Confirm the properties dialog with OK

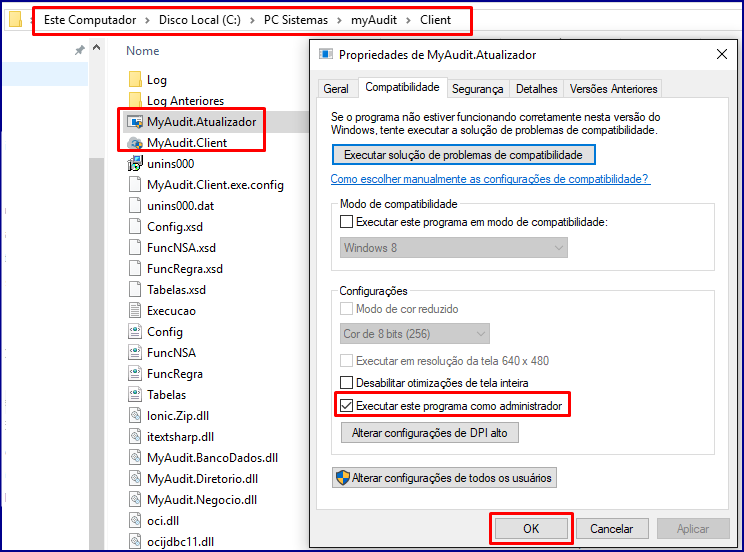(x=531, y=528)
